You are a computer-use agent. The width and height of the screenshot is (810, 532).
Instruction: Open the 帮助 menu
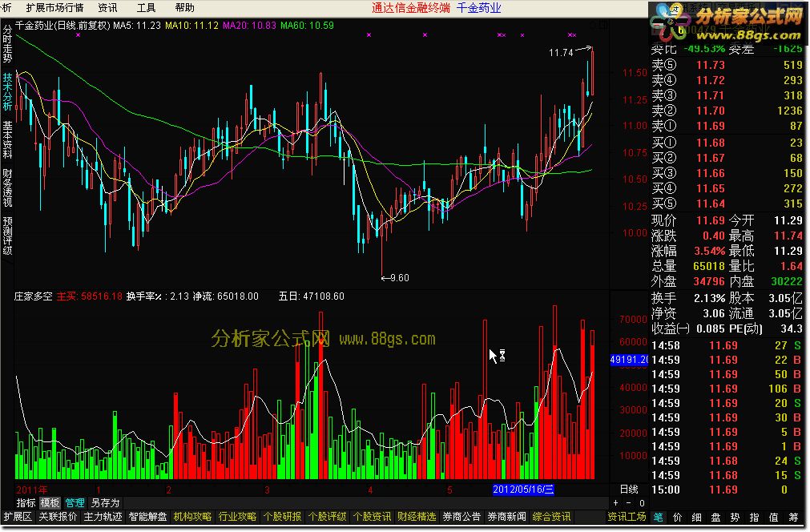184,8
